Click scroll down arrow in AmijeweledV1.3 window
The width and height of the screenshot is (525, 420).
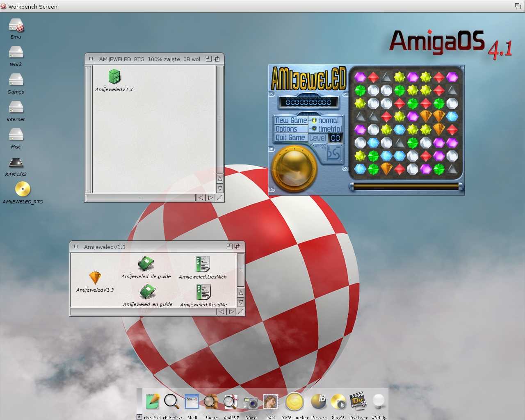click(241, 302)
